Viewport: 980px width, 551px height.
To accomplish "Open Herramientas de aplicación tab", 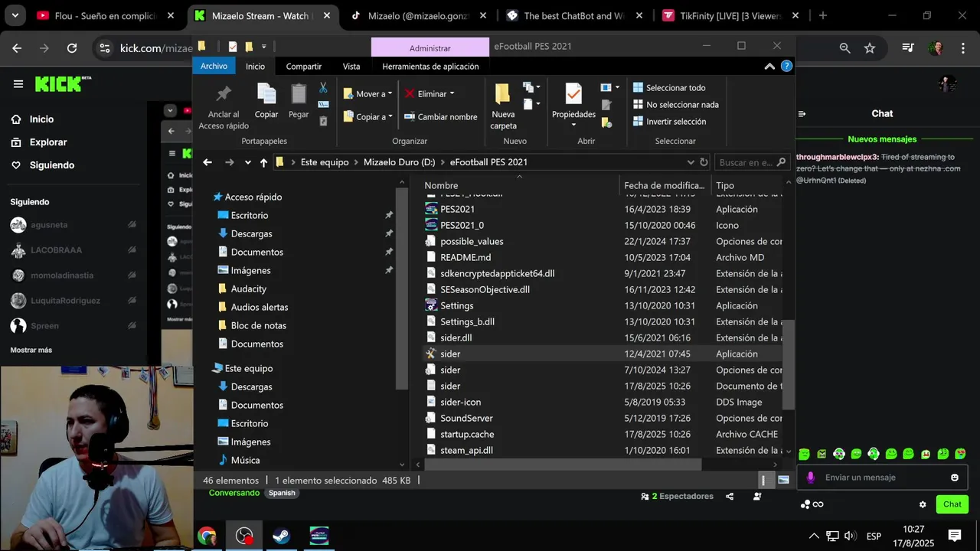I will tap(430, 67).
